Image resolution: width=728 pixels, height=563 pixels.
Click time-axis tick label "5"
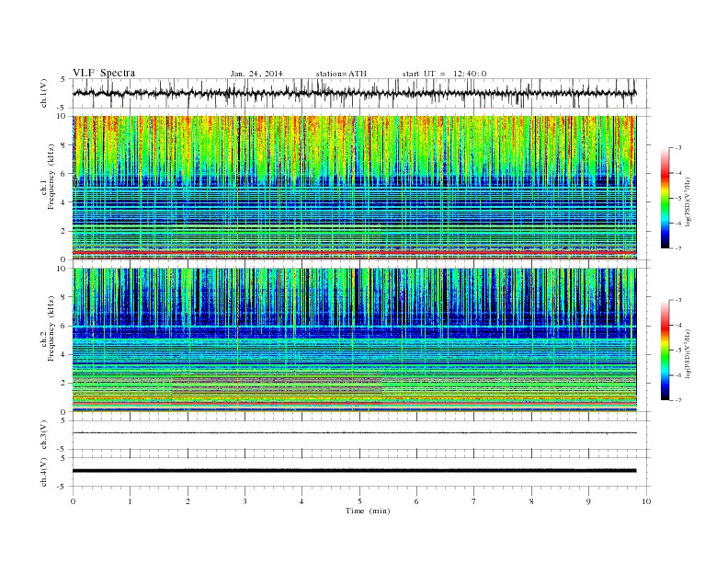[x=359, y=501]
